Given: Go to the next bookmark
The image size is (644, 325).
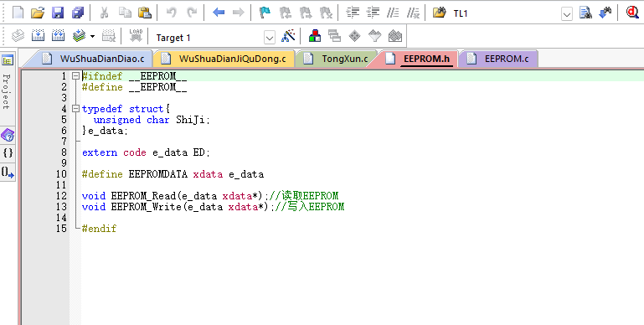Looking at the screenshot, I should tap(306, 13).
